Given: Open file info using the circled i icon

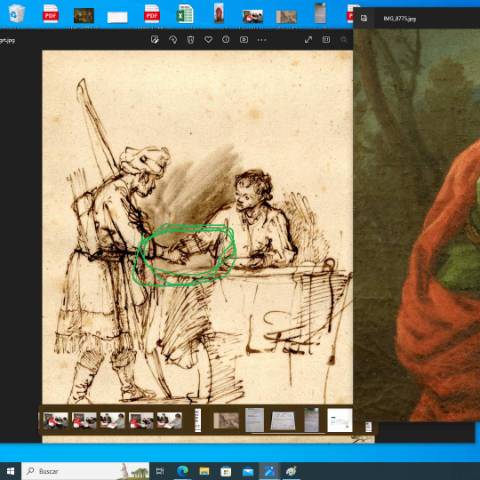Looking at the screenshot, I should [226, 40].
